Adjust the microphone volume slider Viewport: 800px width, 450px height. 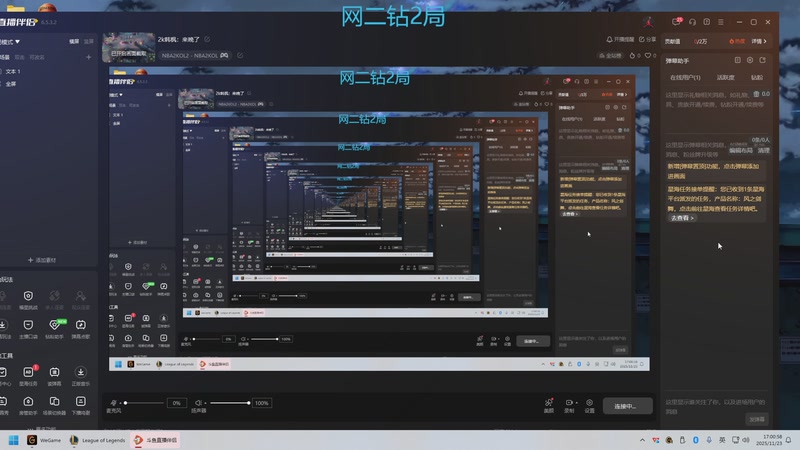[144, 403]
